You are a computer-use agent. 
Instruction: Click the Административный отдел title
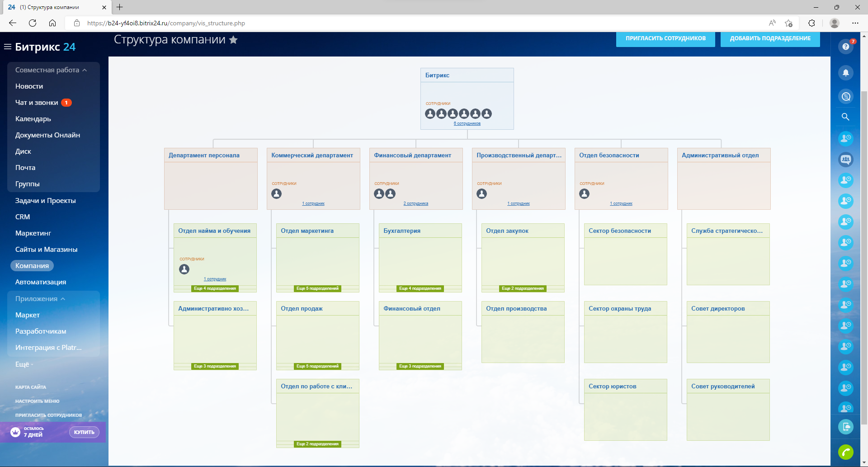pyautogui.click(x=720, y=156)
